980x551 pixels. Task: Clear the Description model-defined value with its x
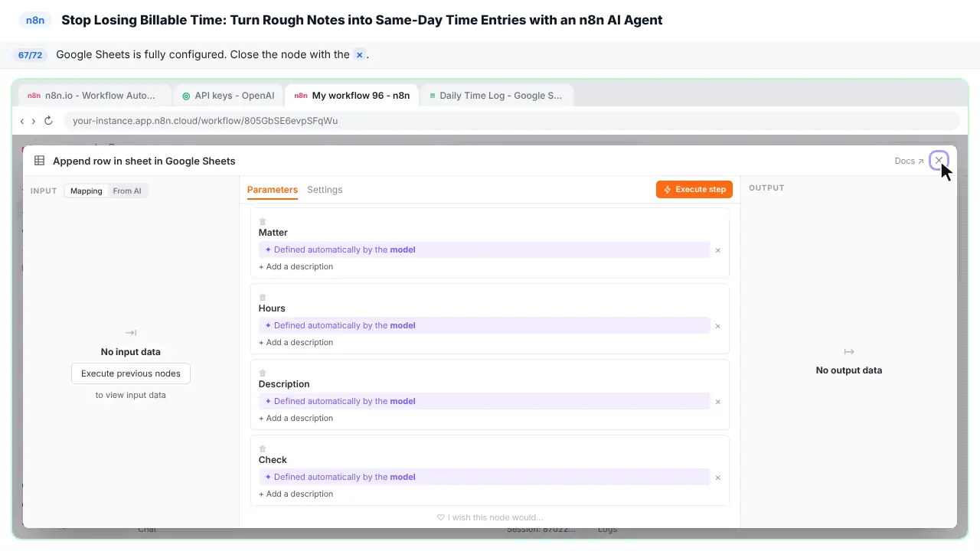[717, 402]
